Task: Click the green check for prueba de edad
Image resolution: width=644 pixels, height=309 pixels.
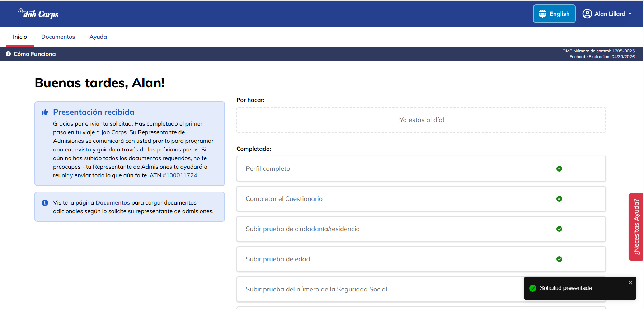Action: point(559,259)
